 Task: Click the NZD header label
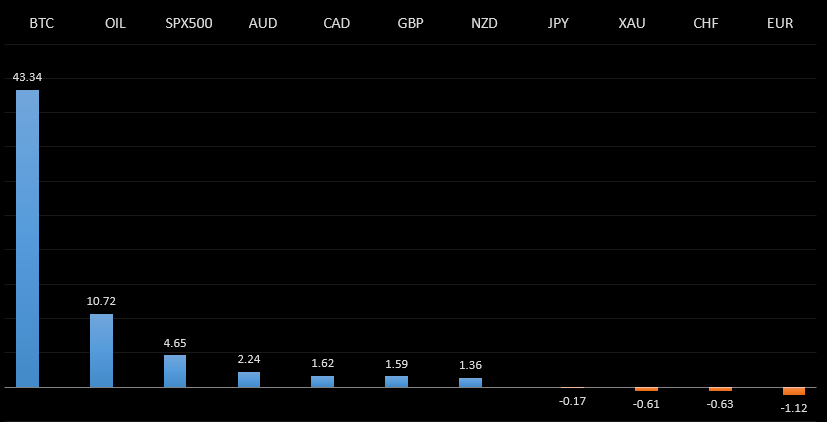tap(484, 23)
